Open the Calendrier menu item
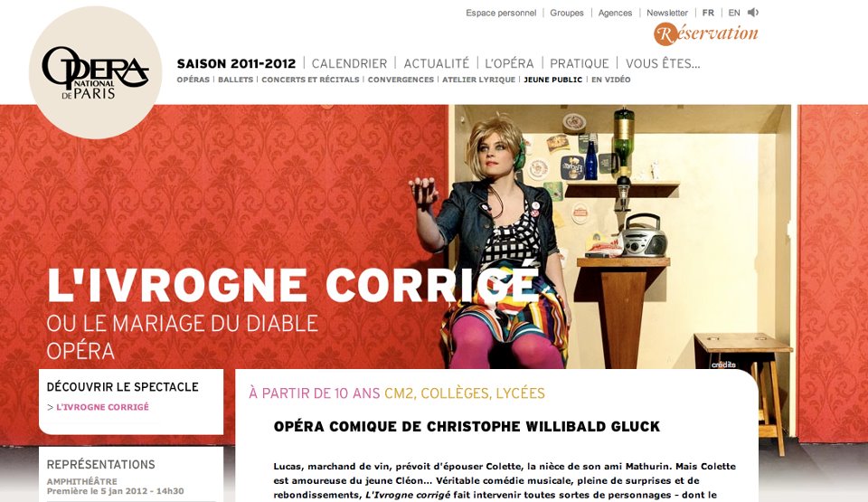The height and width of the screenshot is (502, 868). tap(349, 63)
